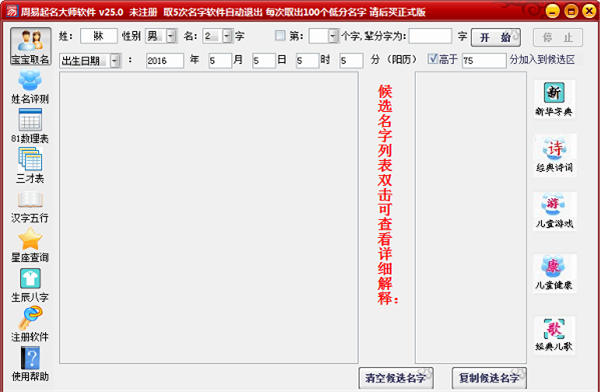Open 儿童健康 health icon

click(x=554, y=273)
